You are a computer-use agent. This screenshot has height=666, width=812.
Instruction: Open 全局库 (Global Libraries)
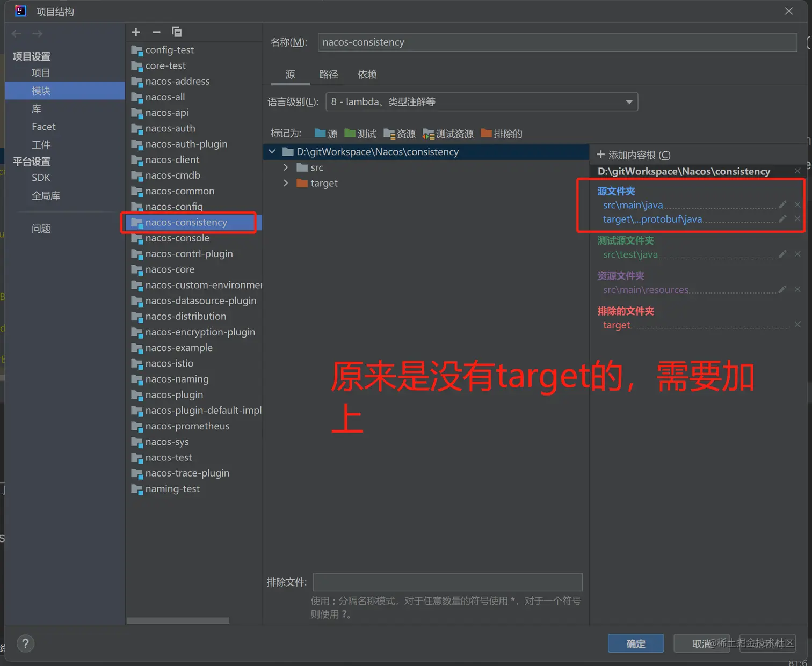46,196
